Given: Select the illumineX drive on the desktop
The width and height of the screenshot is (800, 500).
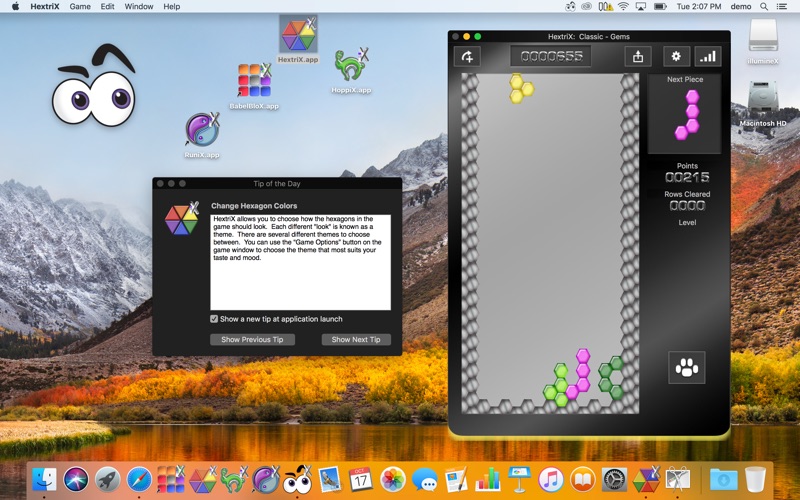Looking at the screenshot, I should point(763,41).
